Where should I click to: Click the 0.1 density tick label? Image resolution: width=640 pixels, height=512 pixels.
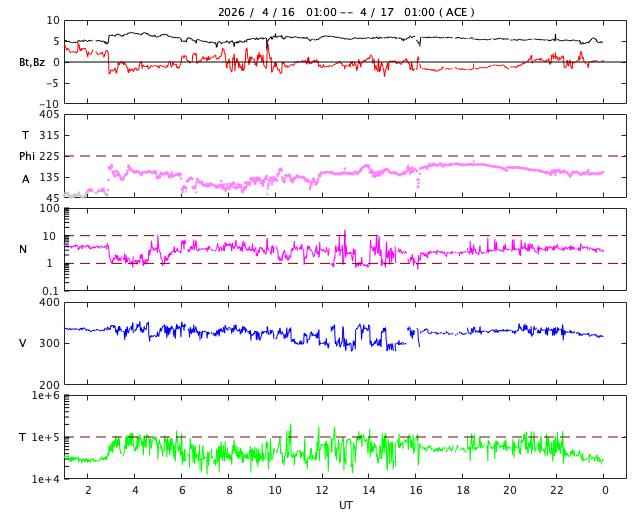pos(50,291)
